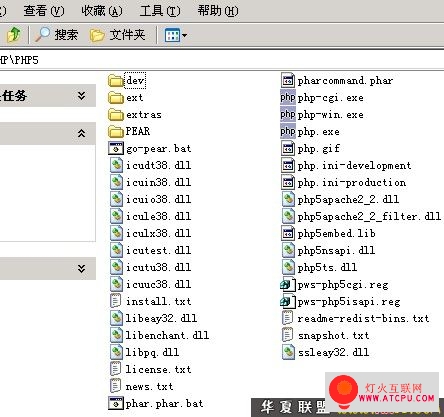Click the address bar showing PHP5 path
Image resolution: width=444 pixels, height=417 pixels.
tap(222, 60)
